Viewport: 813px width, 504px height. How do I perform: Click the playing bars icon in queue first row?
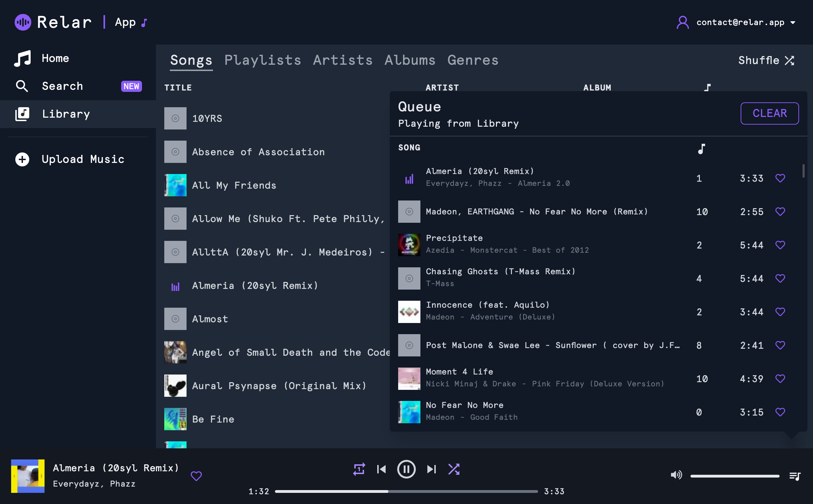[409, 179]
